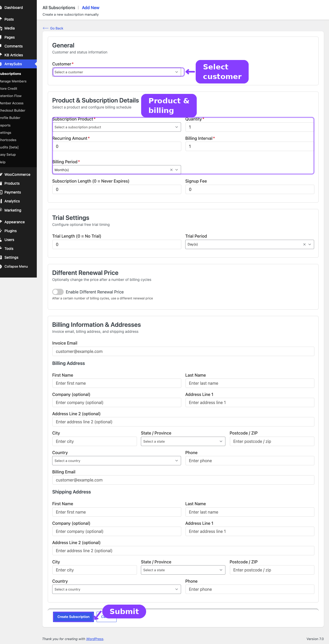Switch to Add New tab

[x=91, y=8]
